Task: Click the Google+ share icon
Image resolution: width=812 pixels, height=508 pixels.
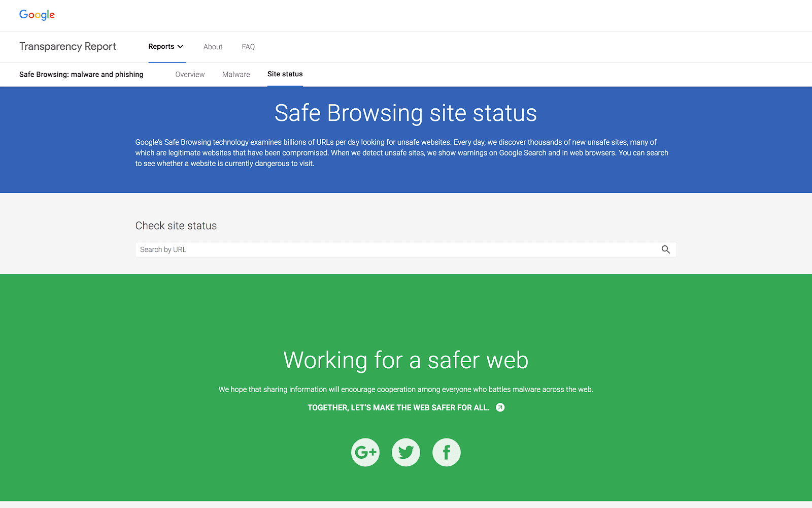Action: click(365, 452)
